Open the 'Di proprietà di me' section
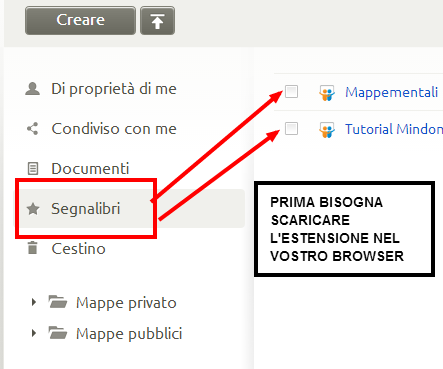The image size is (443, 369). click(x=114, y=89)
